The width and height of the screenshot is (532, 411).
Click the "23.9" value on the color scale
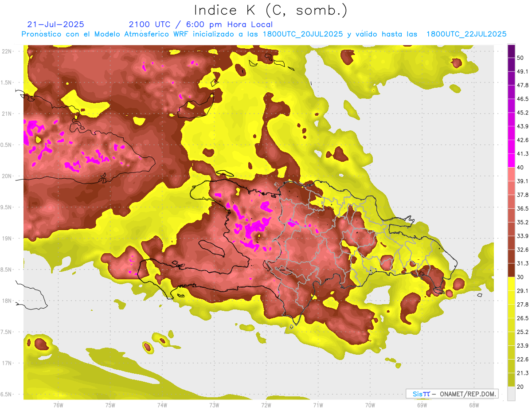522,345
